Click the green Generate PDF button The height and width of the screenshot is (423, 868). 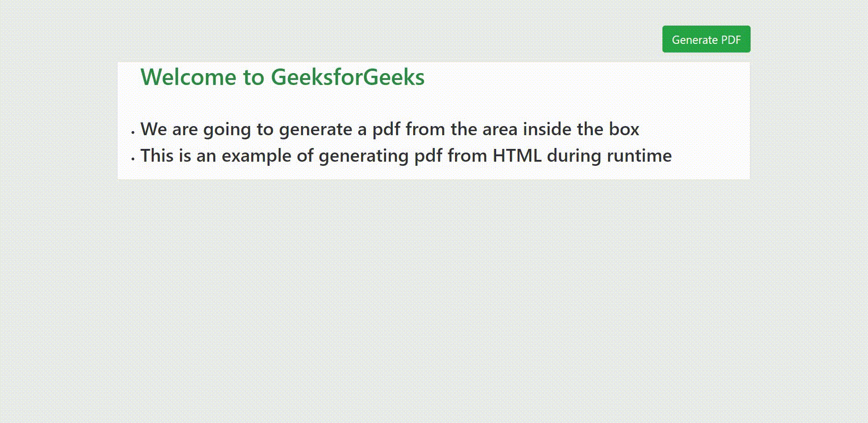706,39
